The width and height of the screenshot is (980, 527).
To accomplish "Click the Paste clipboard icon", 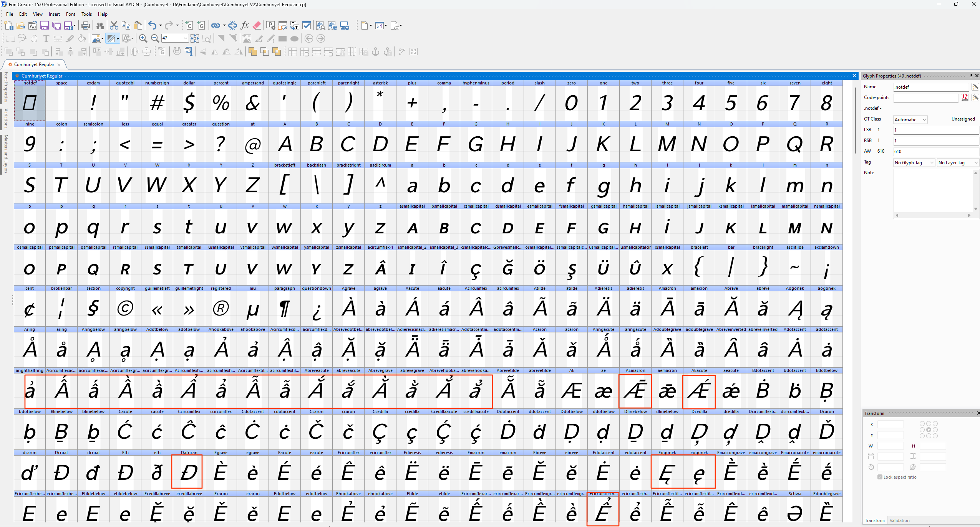I will 138,26.
